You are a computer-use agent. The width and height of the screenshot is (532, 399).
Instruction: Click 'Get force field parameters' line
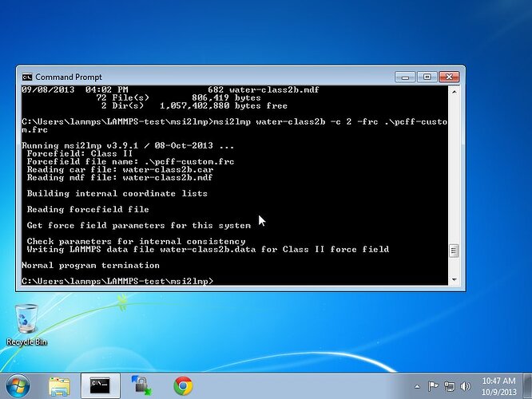pos(139,225)
